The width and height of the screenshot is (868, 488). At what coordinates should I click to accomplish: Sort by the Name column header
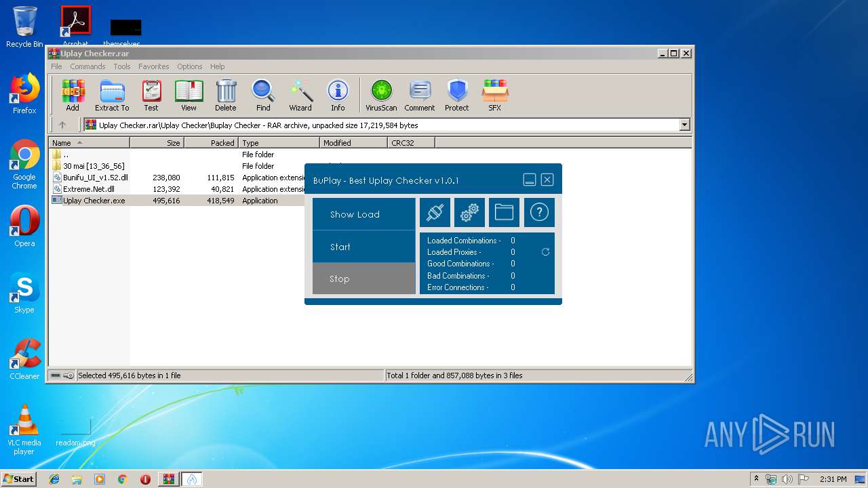pos(89,143)
